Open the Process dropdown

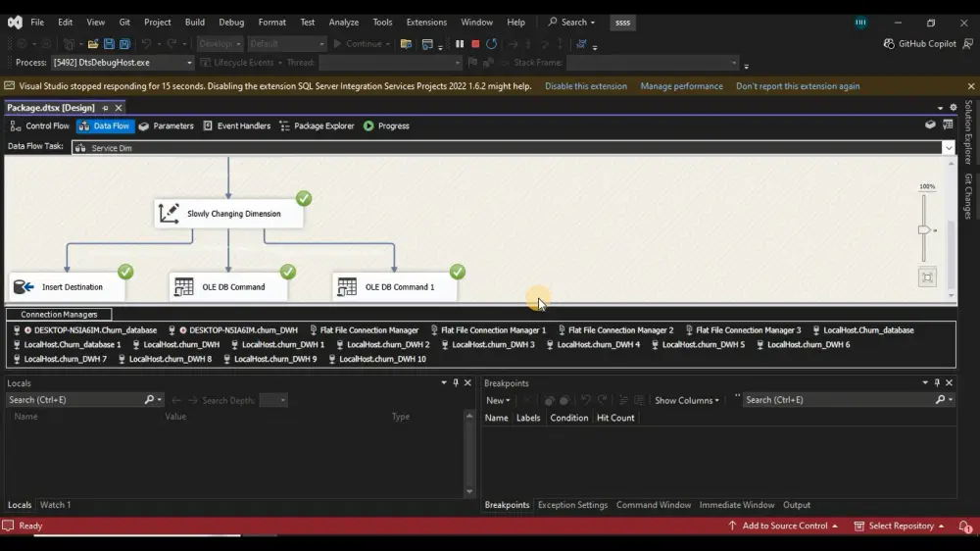[190, 63]
